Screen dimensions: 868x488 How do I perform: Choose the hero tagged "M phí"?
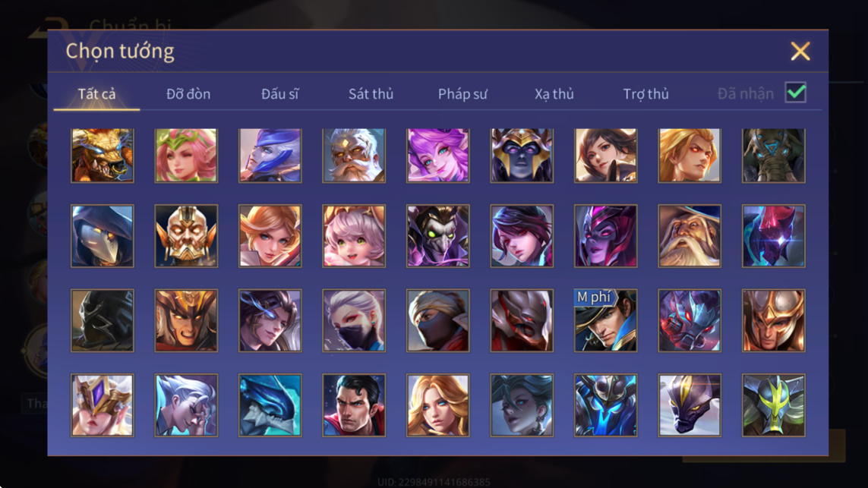605,320
